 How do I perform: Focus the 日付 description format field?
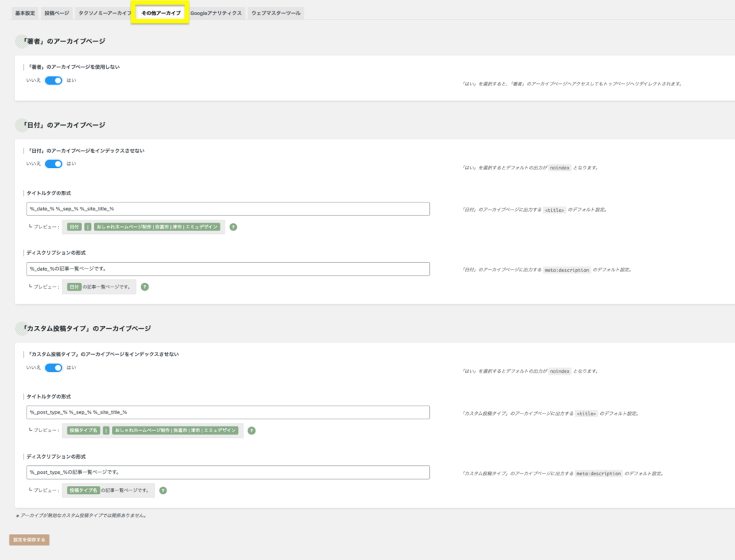pyautogui.click(x=228, y=269)
